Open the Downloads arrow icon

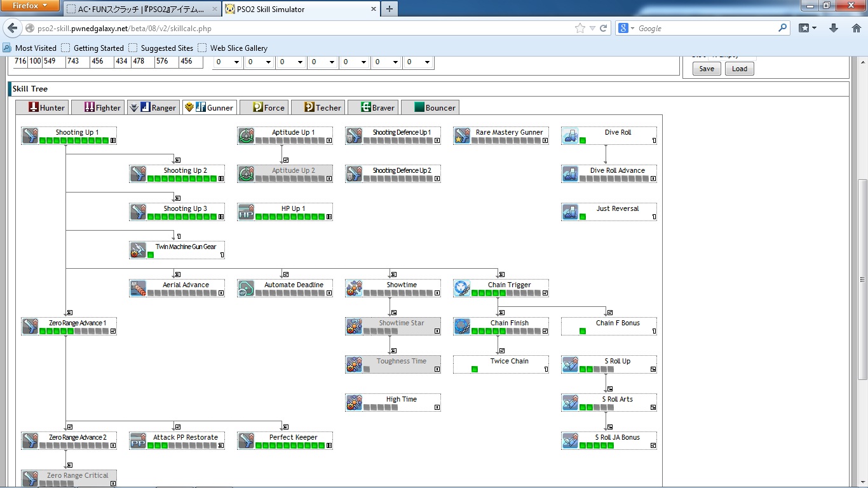834,28
